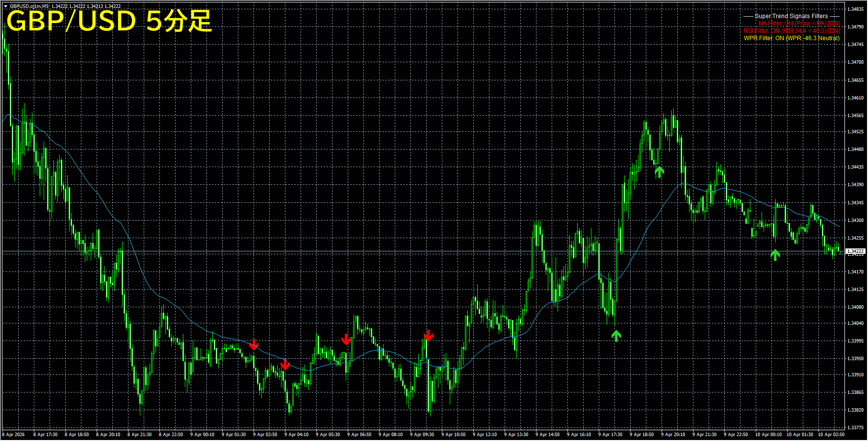Click the 8 Apr 2026 date on time axis
868x441 pixels.
(14, 435)
